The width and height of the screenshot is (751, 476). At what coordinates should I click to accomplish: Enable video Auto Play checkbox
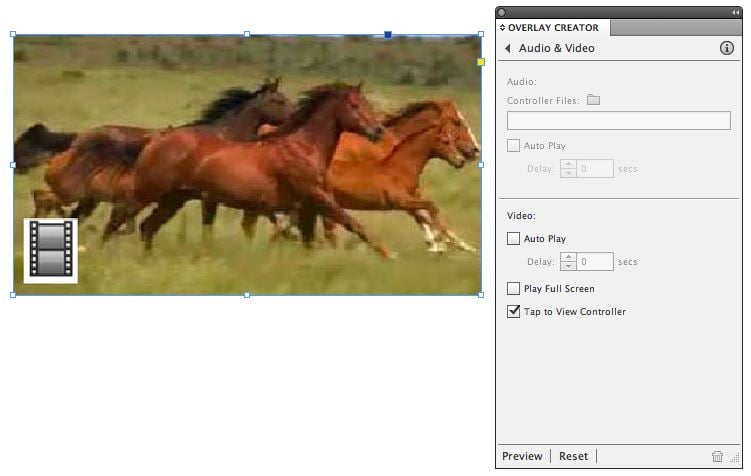[x=514, y=239]
